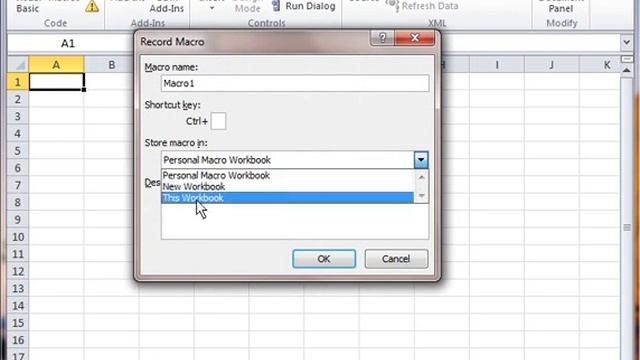This screenshot has height=360, width=640.
Task: Click the Select All corner triangle
Action: coord(18,65)
